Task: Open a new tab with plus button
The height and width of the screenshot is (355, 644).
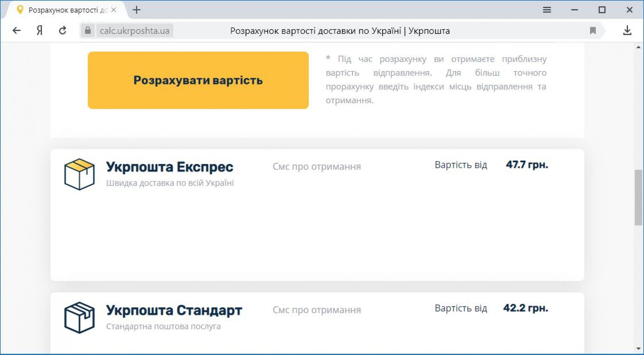Action: [x=137, y=10]
